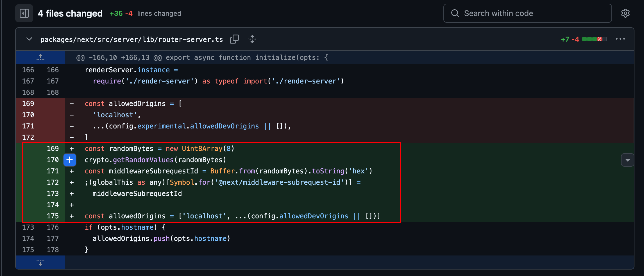Toggle the file tree sidebar panel
Screen dimensions: 644x276
coord(24,13)
